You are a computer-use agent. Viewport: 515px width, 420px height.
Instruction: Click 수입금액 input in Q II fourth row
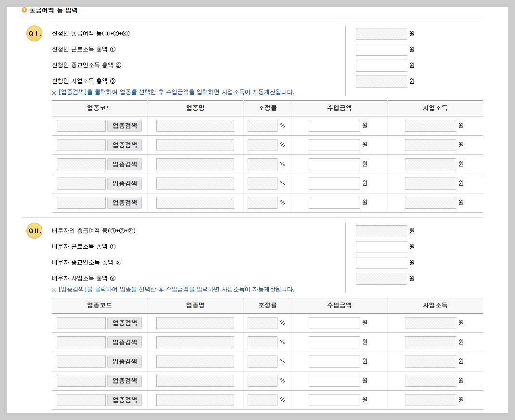point(334,381)
